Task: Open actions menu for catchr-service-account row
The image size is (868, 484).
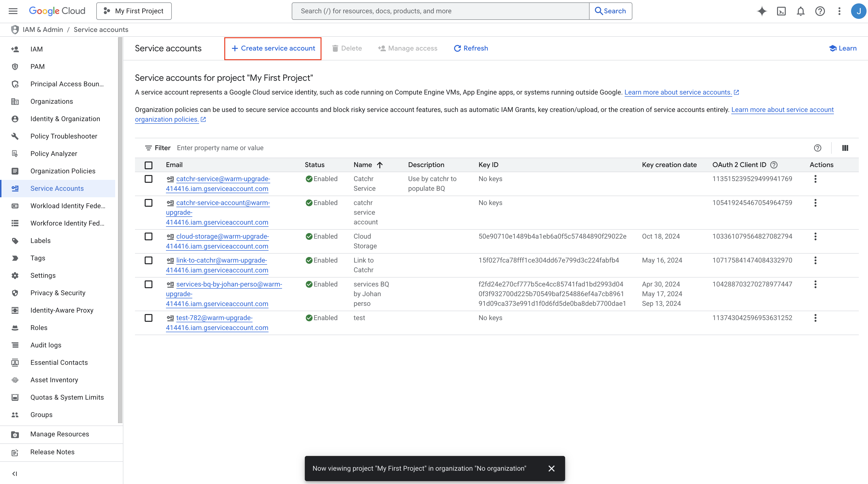Action: 815,203
